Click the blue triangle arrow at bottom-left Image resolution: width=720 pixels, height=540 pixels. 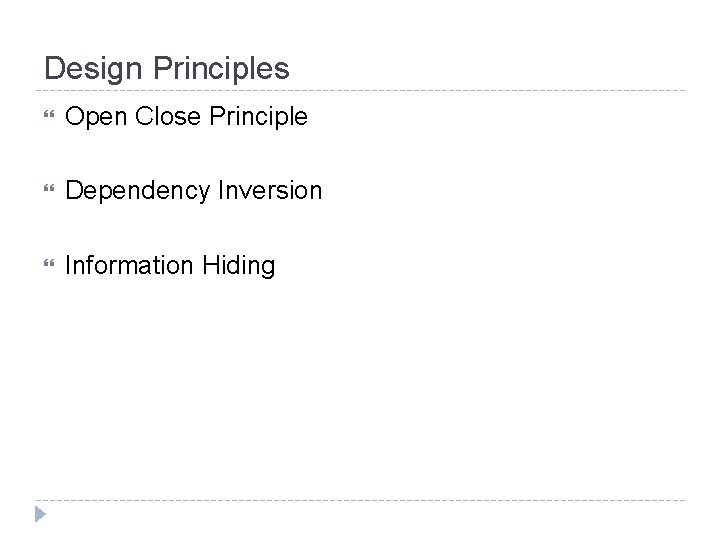click(40, 514)
